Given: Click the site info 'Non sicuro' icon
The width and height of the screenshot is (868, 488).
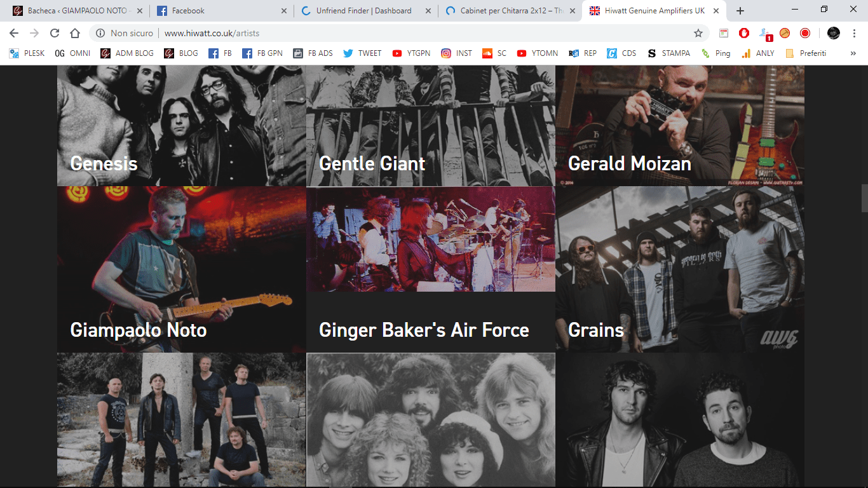Looking at the screenshot, I should 100,33.
